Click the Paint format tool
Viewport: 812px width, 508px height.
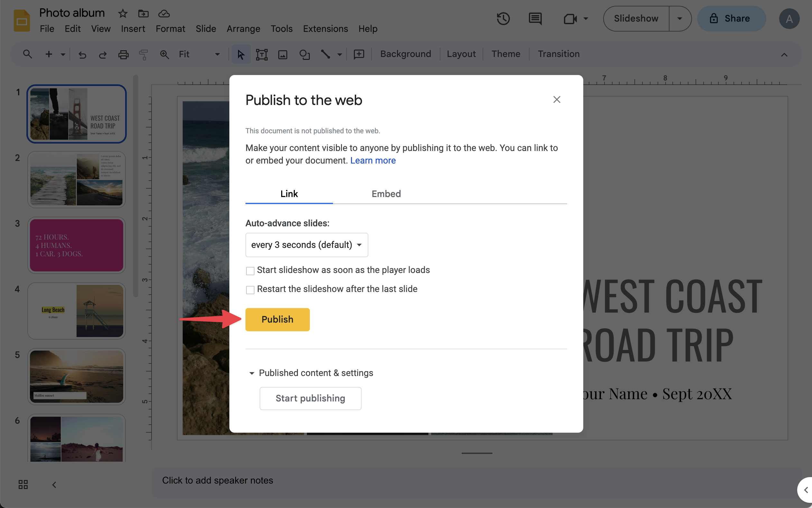pyautogui.click(x=144, y=54)
